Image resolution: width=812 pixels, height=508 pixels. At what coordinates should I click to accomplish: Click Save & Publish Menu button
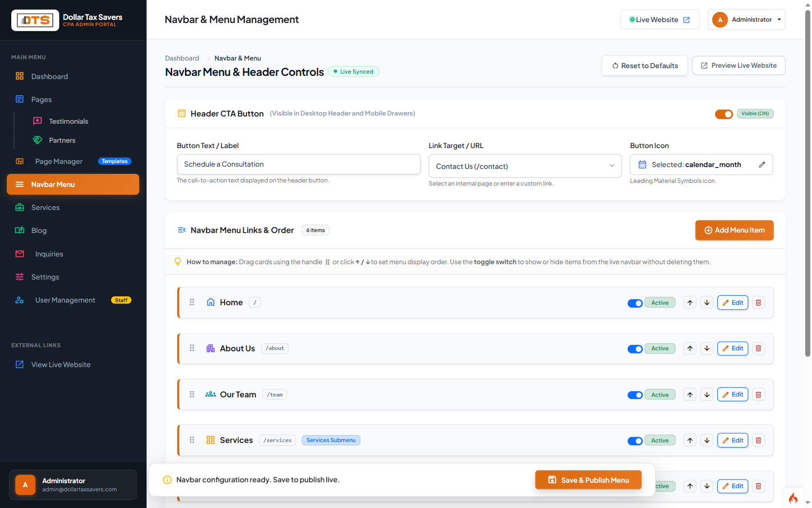(x=588, y=480)
